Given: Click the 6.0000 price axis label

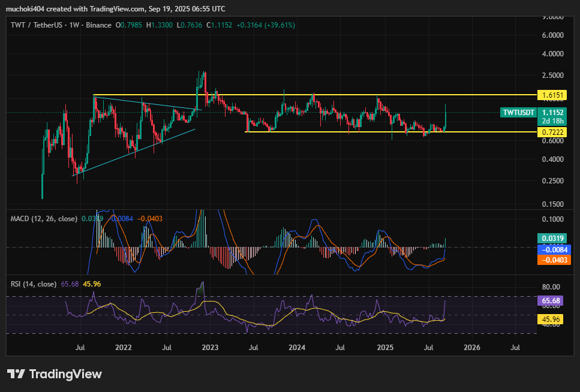Looking at the screenshot, I should [552, 35].
